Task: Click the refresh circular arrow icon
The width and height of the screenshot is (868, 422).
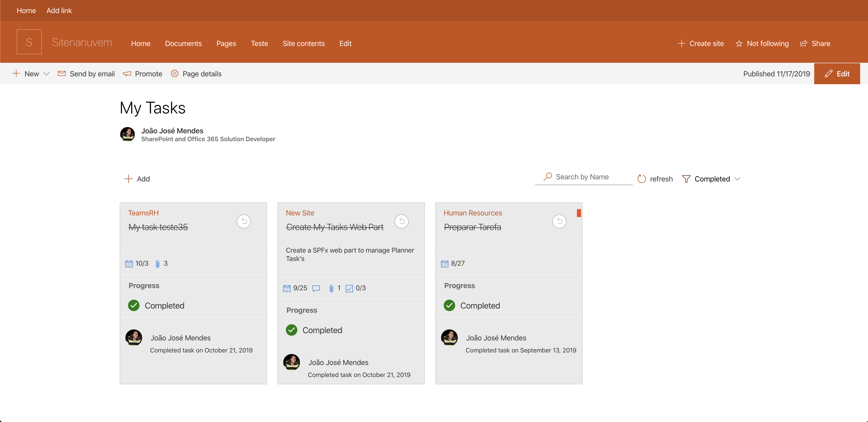Action: [642, 179]
